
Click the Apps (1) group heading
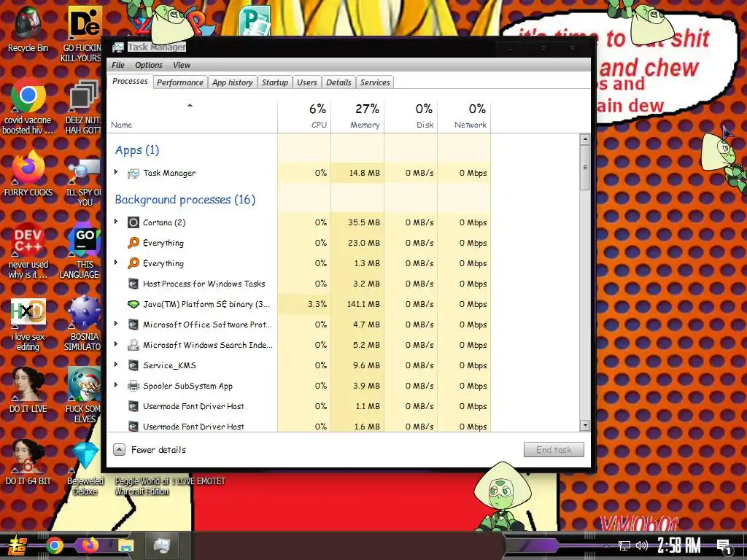[136, 150]
